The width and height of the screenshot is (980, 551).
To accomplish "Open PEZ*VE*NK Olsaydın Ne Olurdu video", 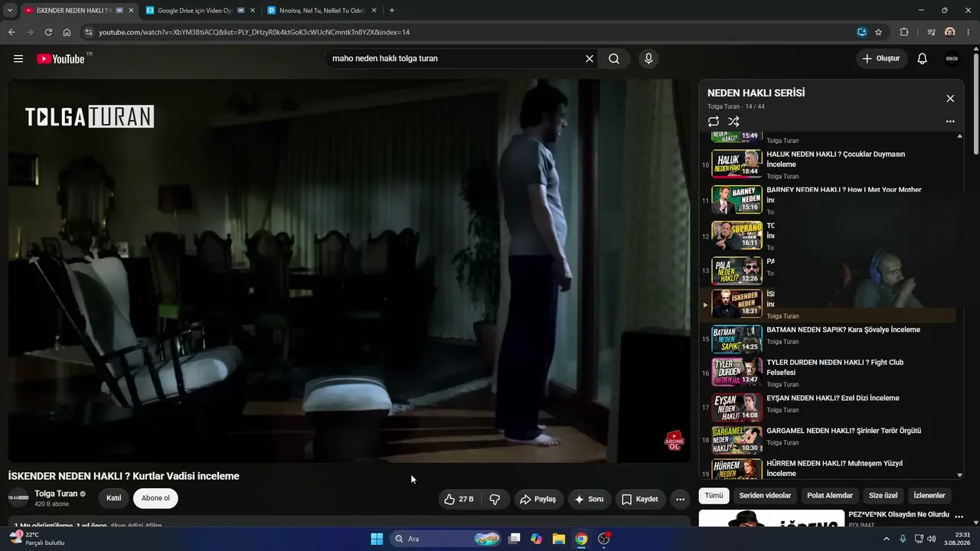I will [899, 514].
